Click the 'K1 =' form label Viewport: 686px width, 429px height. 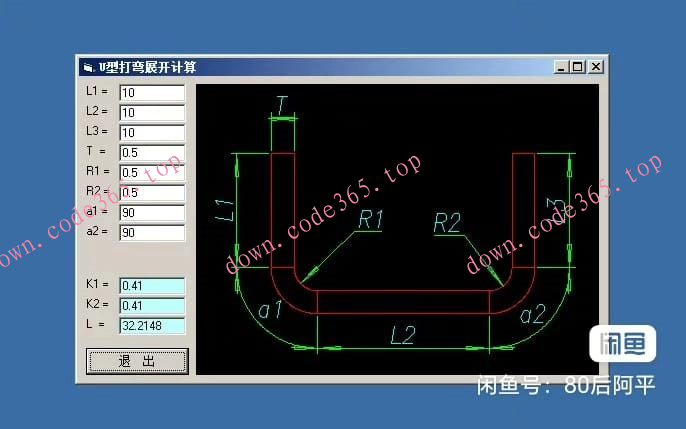(97, 284)
